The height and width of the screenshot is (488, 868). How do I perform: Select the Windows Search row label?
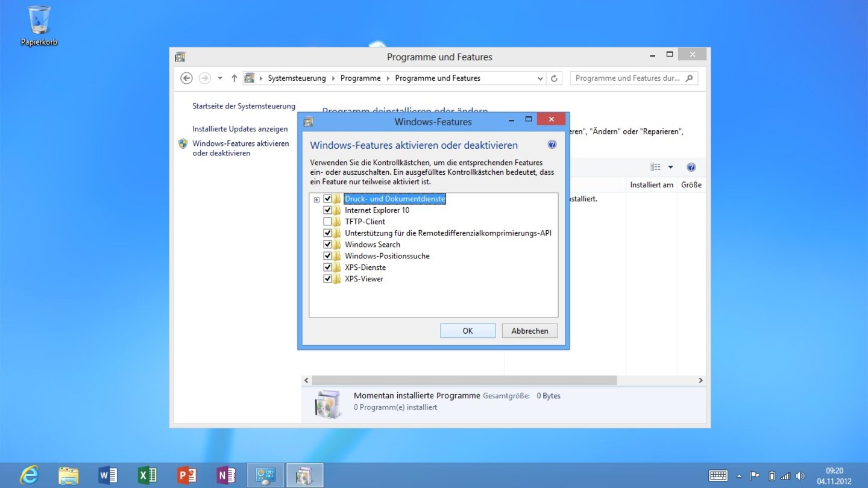tap(373, 245)
